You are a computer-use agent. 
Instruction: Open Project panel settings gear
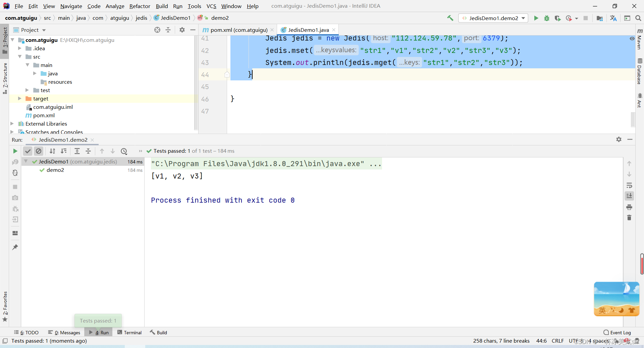[x=182, y=30]
